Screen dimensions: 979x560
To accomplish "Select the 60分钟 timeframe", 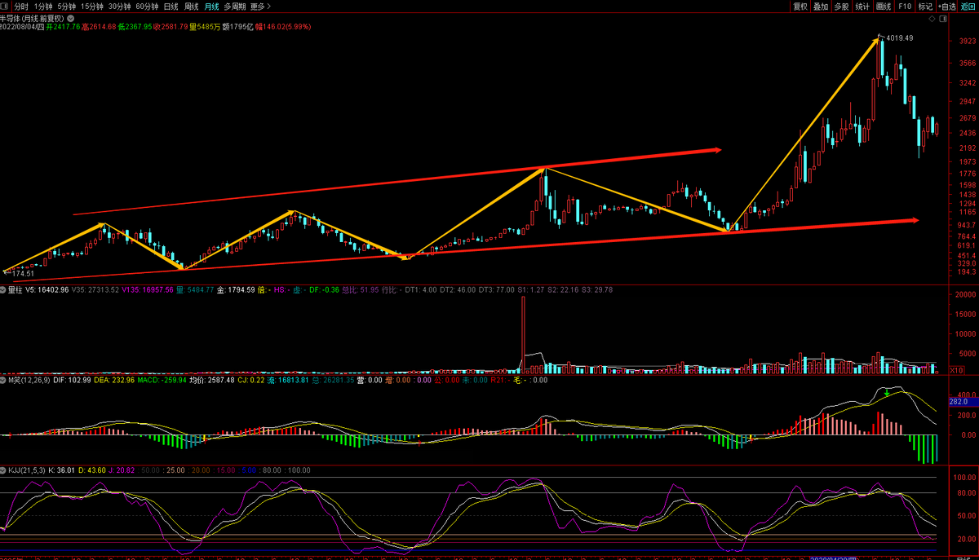I will (147, 7).
